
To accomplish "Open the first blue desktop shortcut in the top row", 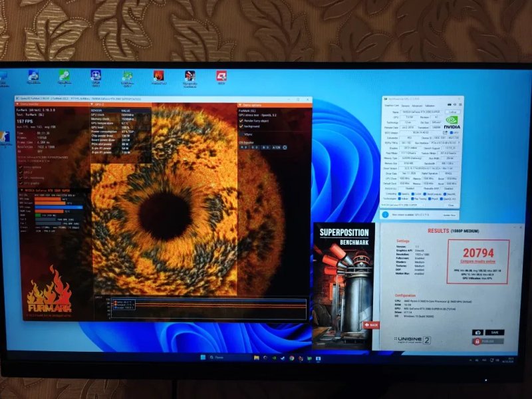I will click(33, 75).
